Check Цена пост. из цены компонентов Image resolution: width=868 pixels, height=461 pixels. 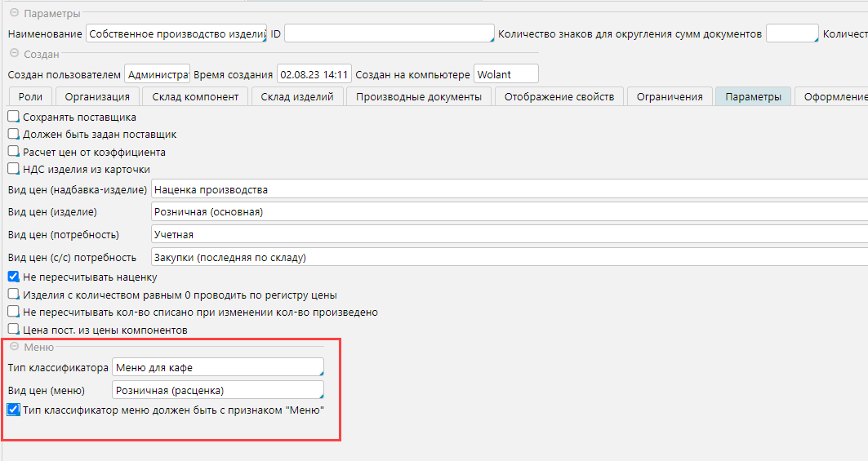pyautogui.click(x=13, y=330)
